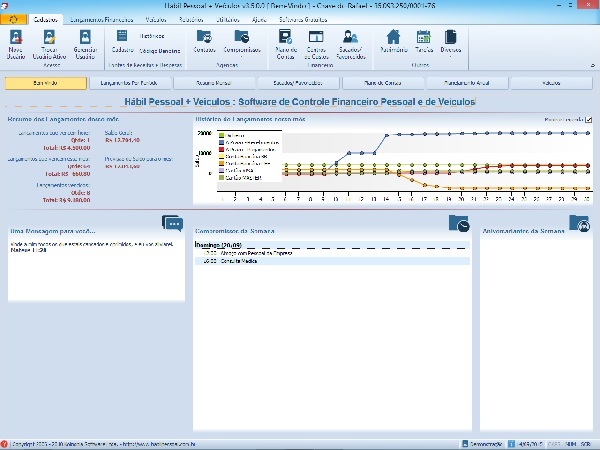
Task: Select Históricos in the ribbon
Action: [x=152, y=36]
